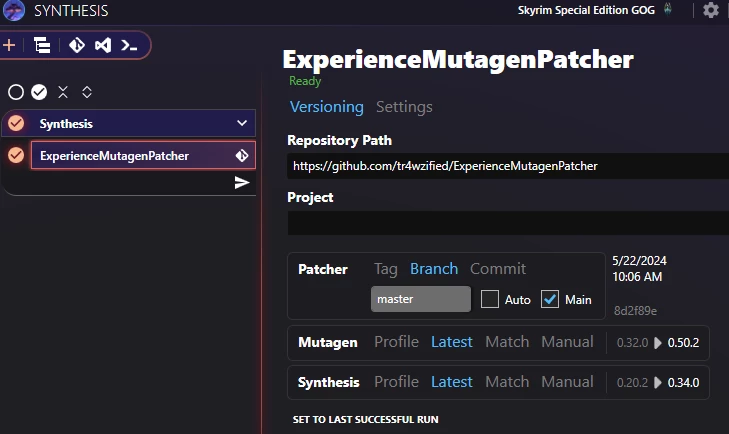
Task: Click the commit hash 8d2f89e
Action: [635, 311]
